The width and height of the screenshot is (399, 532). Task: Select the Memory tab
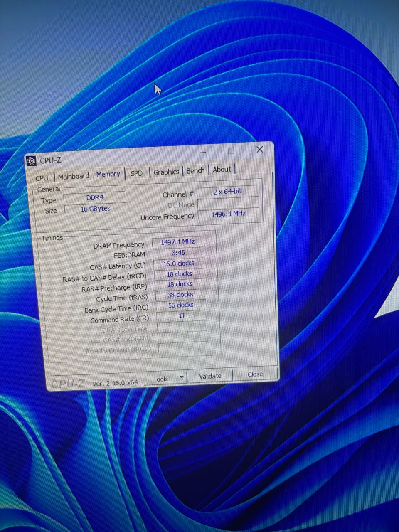[108, 174]
